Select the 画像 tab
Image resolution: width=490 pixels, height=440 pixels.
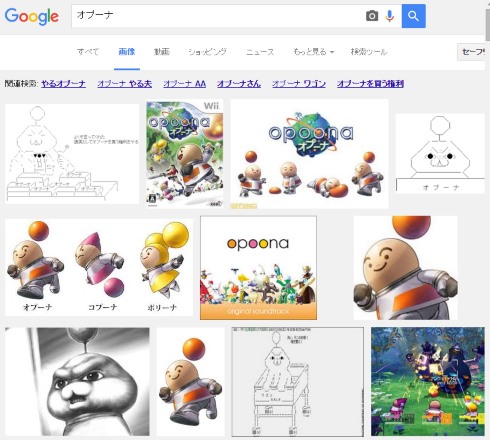point(127,52)
